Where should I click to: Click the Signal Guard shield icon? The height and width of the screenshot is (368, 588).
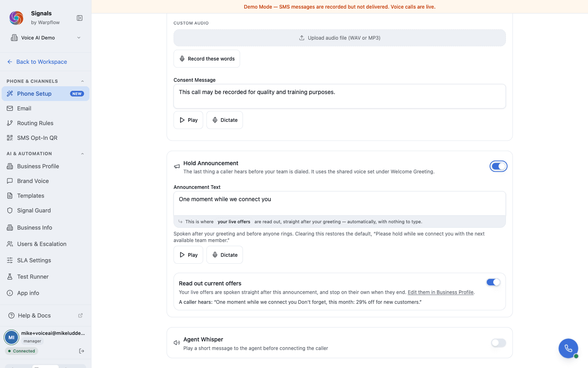[x=10, y=210]
